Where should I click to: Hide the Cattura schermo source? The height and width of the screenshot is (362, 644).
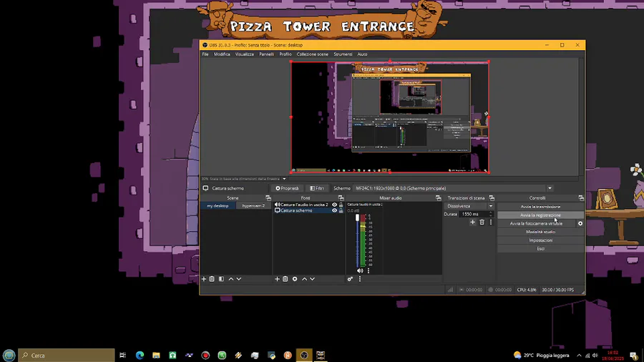[334, 210]
